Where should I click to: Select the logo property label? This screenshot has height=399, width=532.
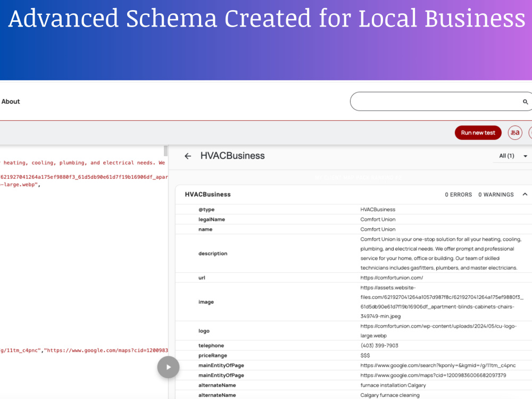click(204, 331)
